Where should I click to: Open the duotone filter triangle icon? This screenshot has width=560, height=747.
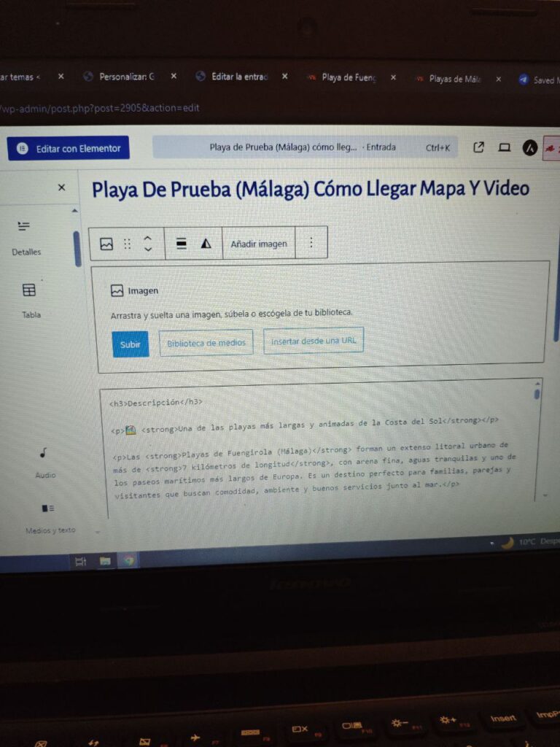tap(206, 244)
